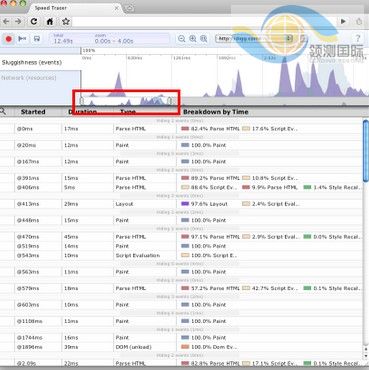Select the Paint event at @1108ms
Image resolution: width=369 pixels, height=370 pixels.
182,321
